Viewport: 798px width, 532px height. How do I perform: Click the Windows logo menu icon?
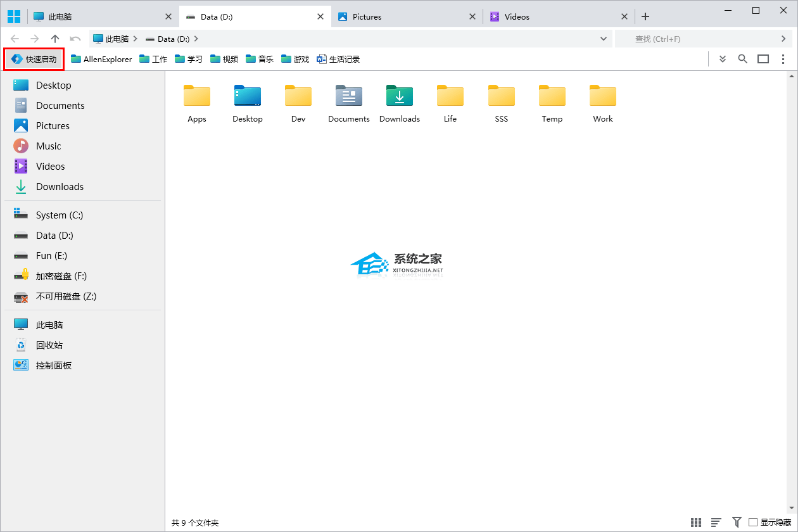(x=14, y=16)
